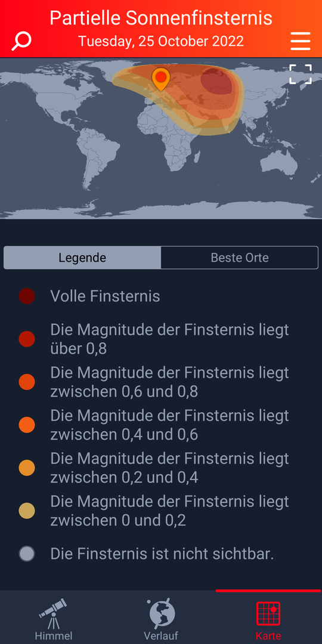The height and width of the screenshot is (644, 322).
Task: Click the 0,6 und 0,8 color dot
Action: (x=27, y=382)
